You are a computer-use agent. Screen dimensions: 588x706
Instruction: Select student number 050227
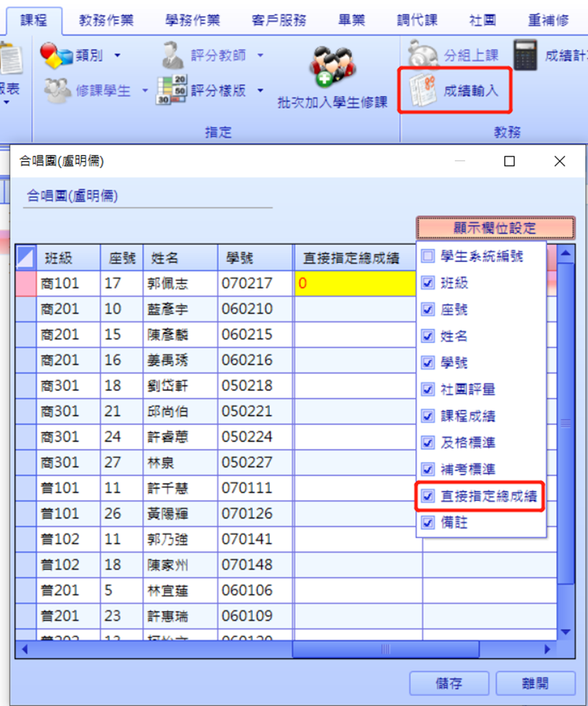click(247, 463)
